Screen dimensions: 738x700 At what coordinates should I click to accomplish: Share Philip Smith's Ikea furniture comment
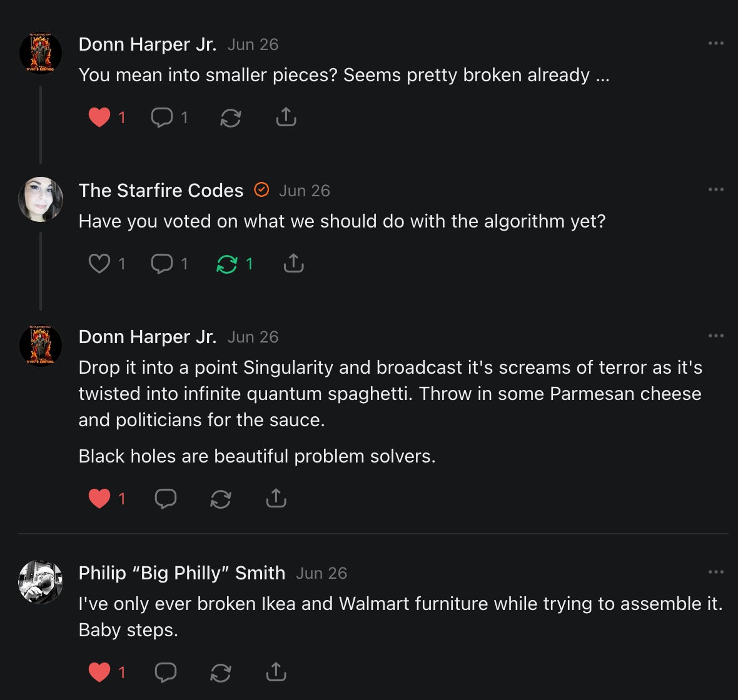[276, 672]
